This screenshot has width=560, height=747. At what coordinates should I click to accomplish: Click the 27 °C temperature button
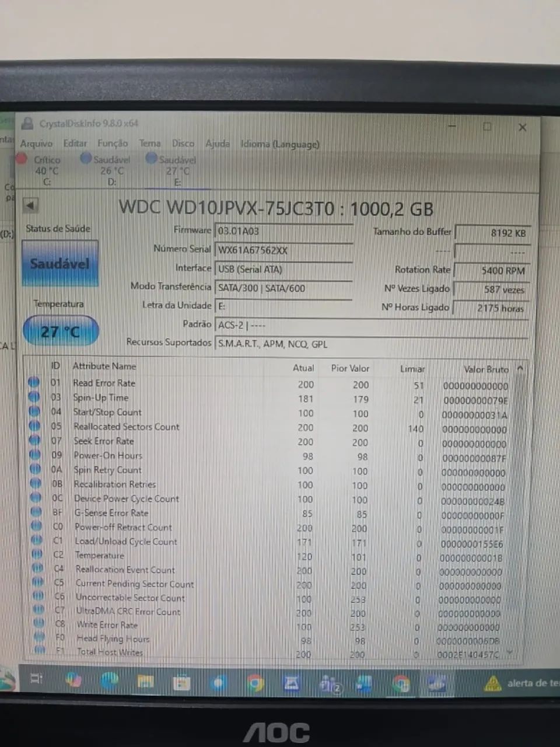[x=61, y=332]
